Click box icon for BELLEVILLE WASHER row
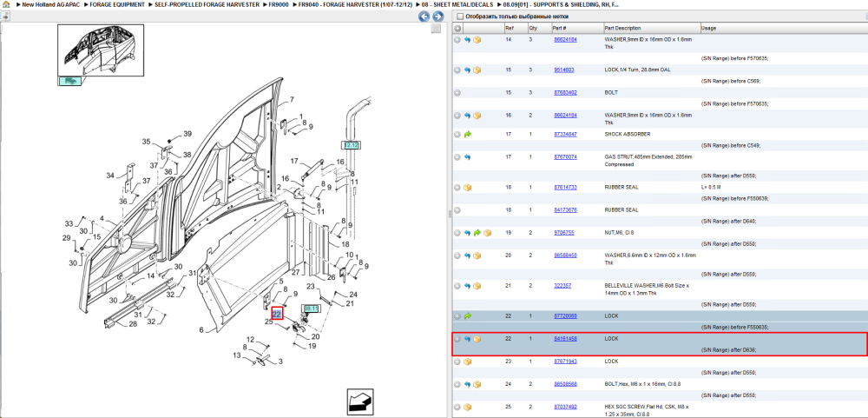This screenshot has height=418, width=868. [x=477, y=286]
